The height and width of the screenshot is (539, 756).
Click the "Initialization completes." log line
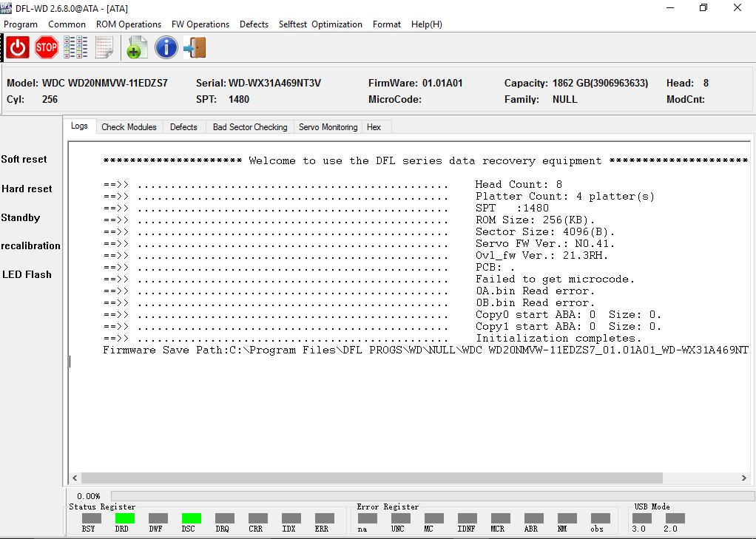pos(558,339)
